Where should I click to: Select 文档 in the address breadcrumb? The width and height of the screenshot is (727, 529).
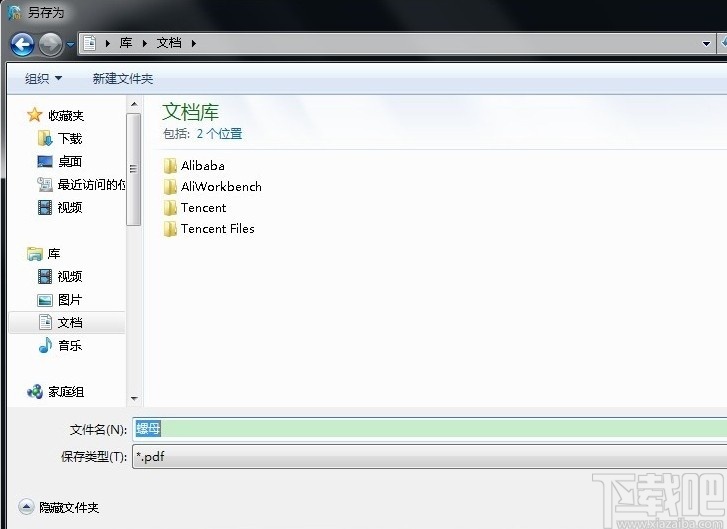[x=169, y=43]
